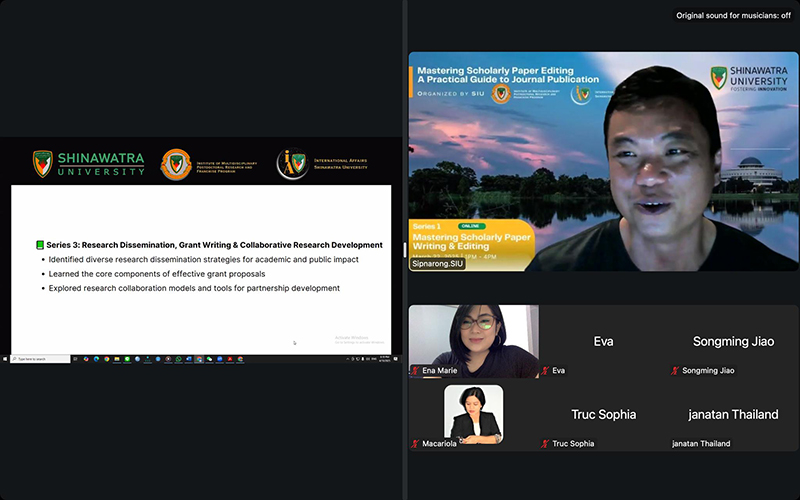Click the taskbar clock and date
Screen dimensions: 800x500
(x=385, y=359)
